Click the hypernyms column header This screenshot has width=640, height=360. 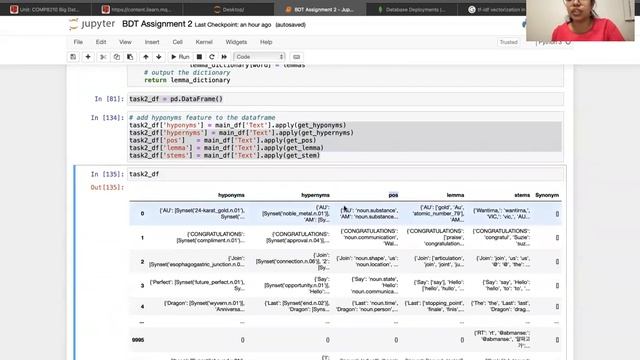point(315,195)
